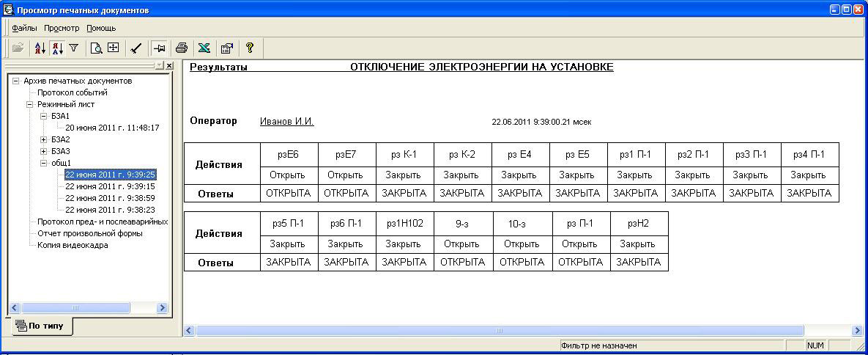This screenshot has height=355, width=868.
Task: Toggle the pushpin toolbar button
Action: [x=160, y=48]
